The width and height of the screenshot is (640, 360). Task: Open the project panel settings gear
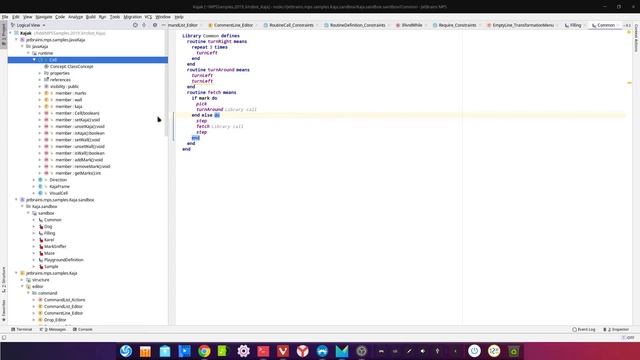pos(155,25)
